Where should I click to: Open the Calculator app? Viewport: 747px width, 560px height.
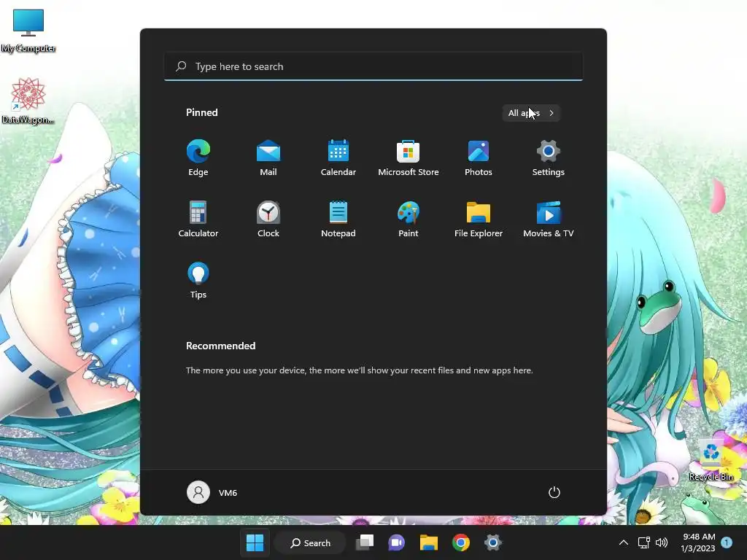198,219
